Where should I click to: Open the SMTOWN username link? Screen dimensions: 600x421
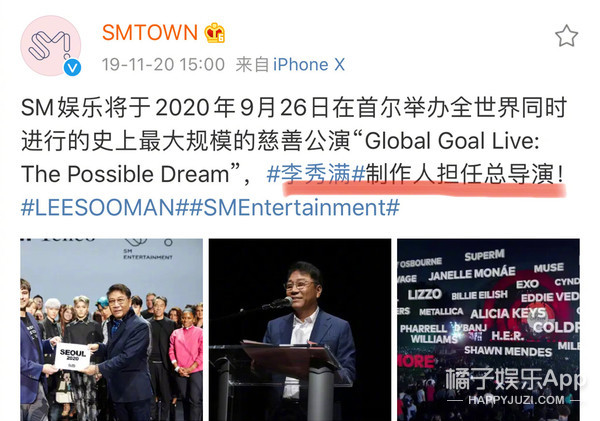tap(150, 33)
